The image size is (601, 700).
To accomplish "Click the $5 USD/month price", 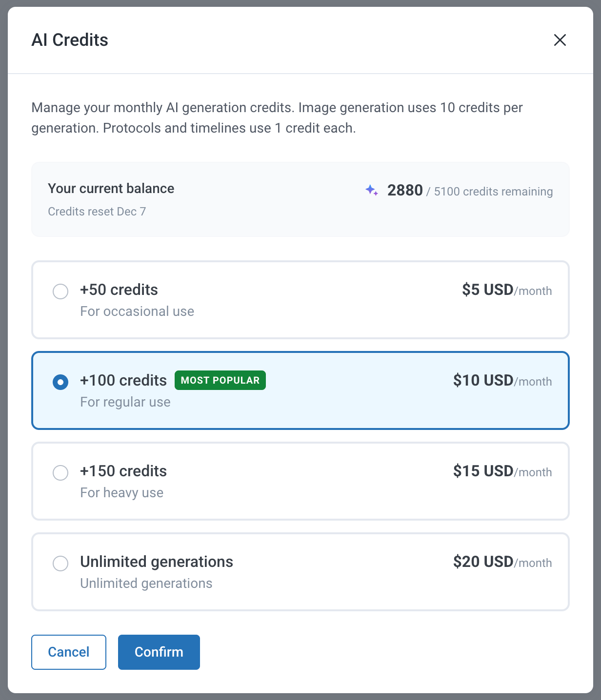I will 506,290.
